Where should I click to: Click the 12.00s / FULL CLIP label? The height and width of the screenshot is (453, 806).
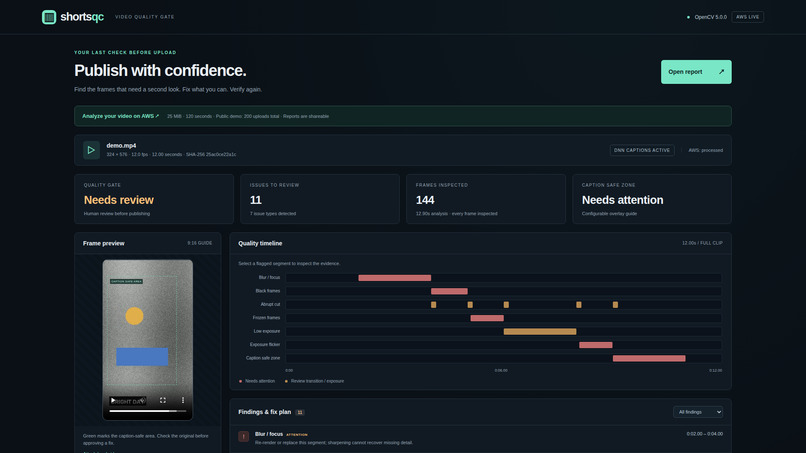click(x=702, y=243)
